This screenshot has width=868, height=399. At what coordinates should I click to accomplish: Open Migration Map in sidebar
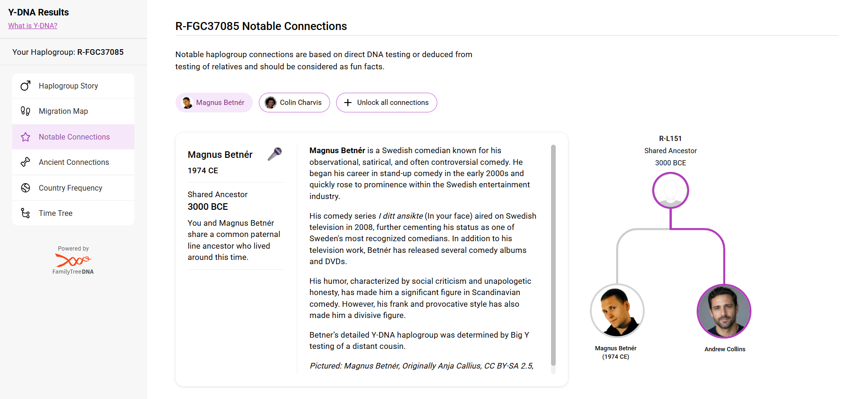tap(73, 111)
